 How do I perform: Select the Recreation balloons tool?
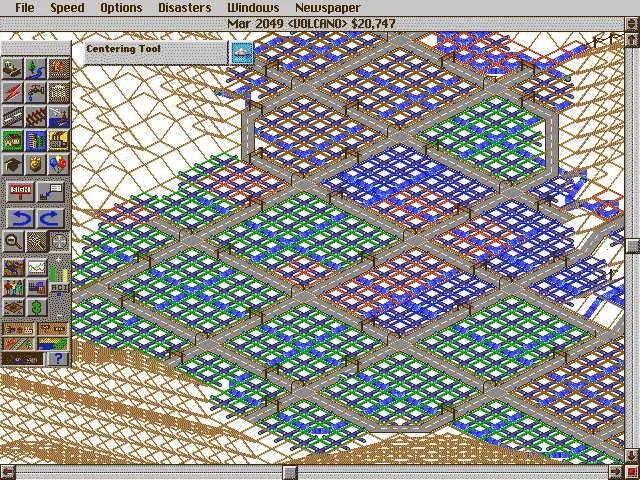(59, 165)
